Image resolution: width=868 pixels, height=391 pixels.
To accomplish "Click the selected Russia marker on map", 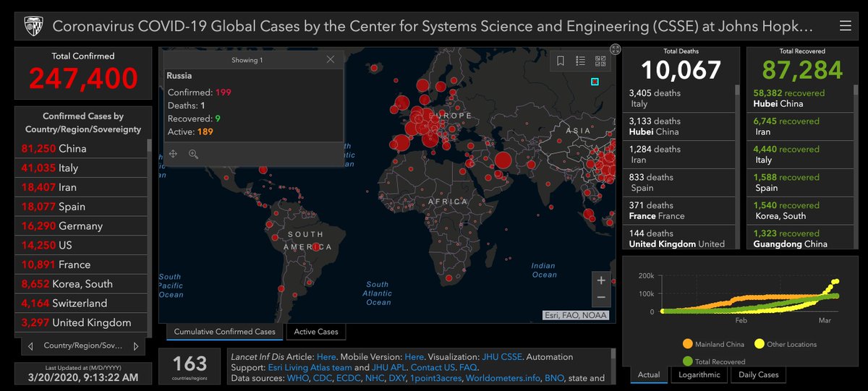I will coord(595,82).
